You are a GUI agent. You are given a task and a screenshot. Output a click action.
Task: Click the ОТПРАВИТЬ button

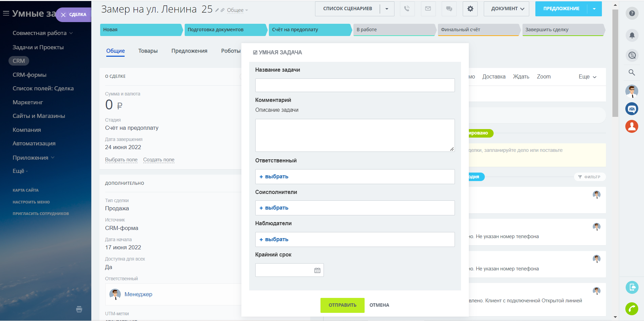[343, 305]
